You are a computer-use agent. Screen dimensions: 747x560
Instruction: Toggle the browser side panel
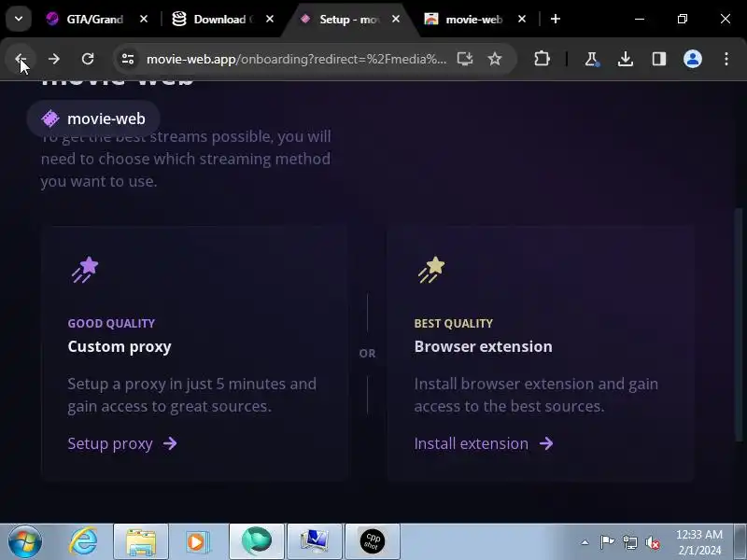[659, 59]
